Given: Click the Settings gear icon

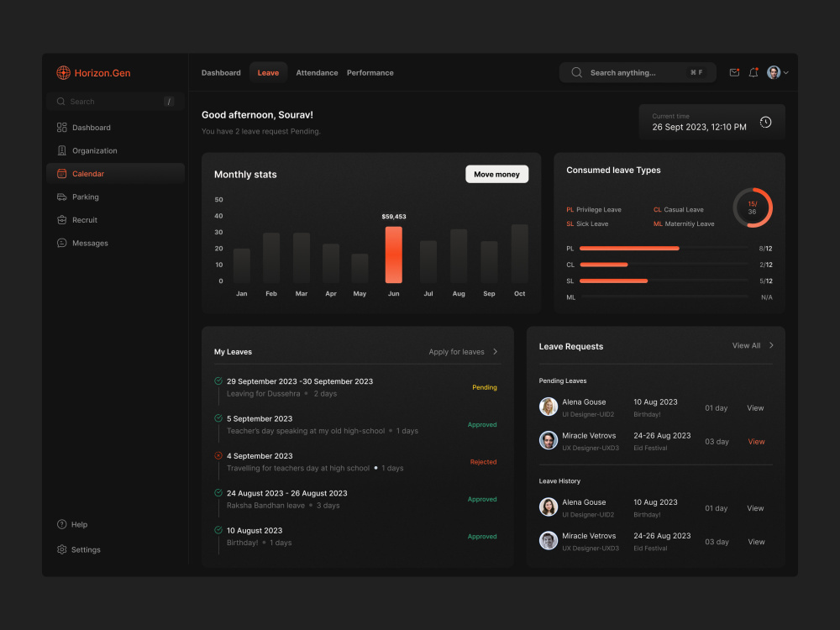Looking at the screenshot, I should point(61,549).
